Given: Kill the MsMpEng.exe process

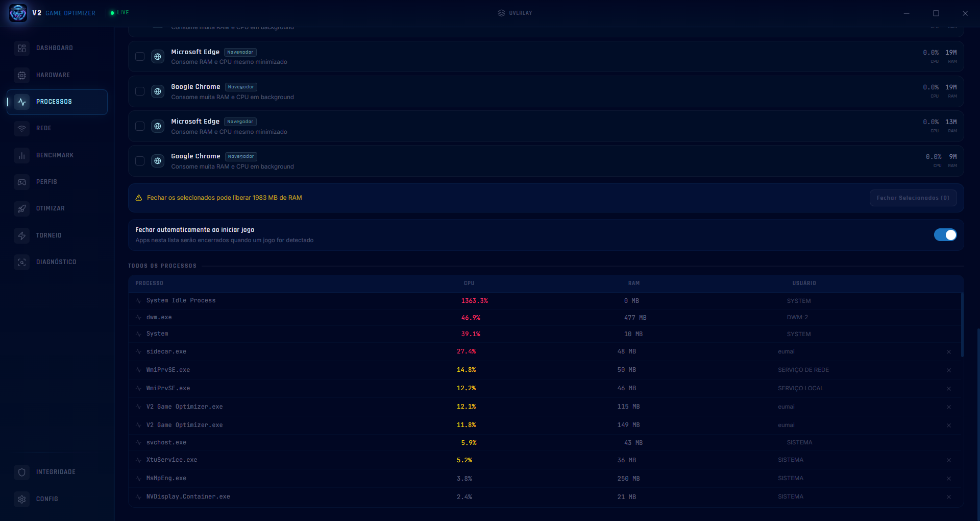Looking at the screenshot, I should (949, 479).
